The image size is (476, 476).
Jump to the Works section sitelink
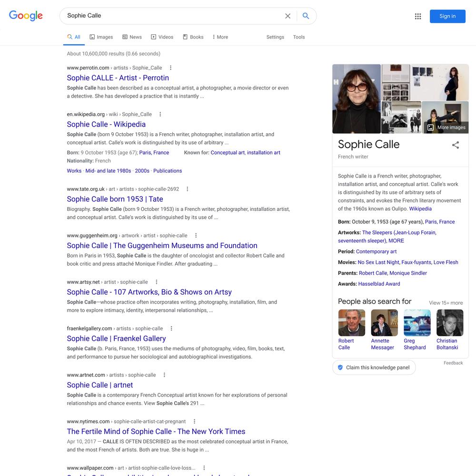[74, 170]
